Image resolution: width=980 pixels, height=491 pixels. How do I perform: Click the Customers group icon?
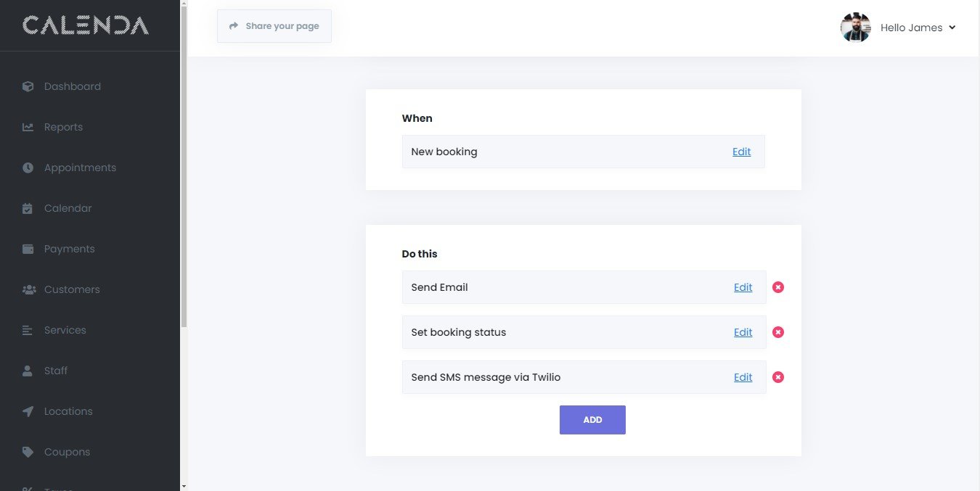29,289
